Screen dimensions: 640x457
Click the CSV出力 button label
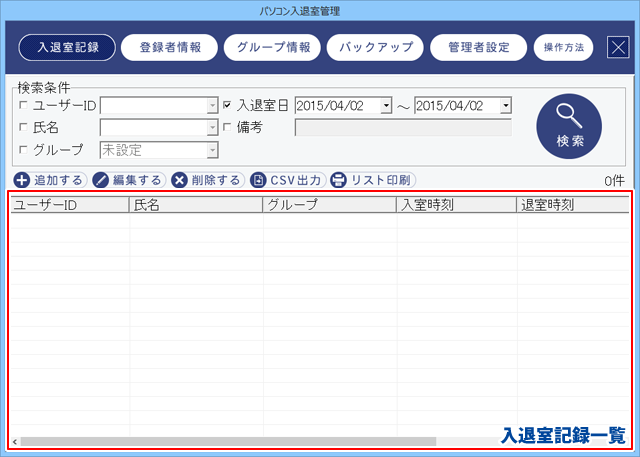[x=296, y=180]
